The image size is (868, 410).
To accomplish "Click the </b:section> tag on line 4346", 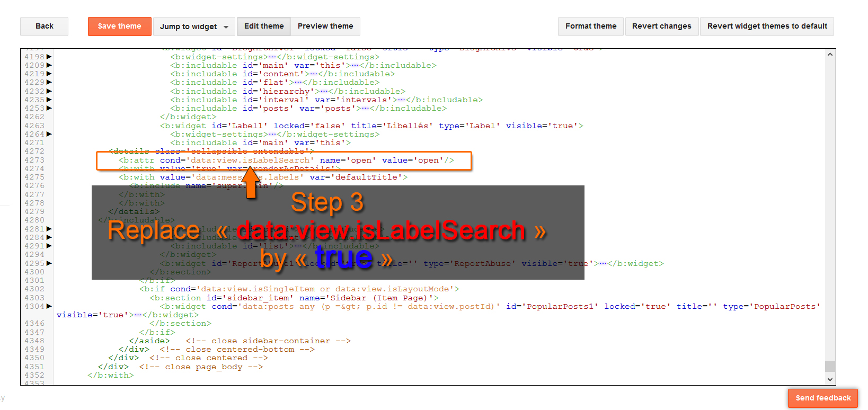I will (180, 323).
